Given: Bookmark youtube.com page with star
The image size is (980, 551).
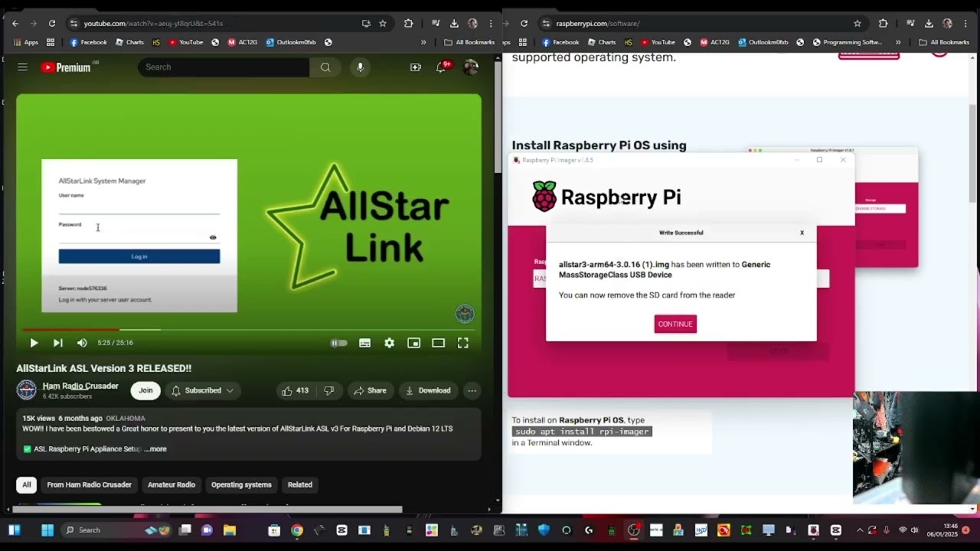Looking at the screenshot, I should click(x=383, y=24).
